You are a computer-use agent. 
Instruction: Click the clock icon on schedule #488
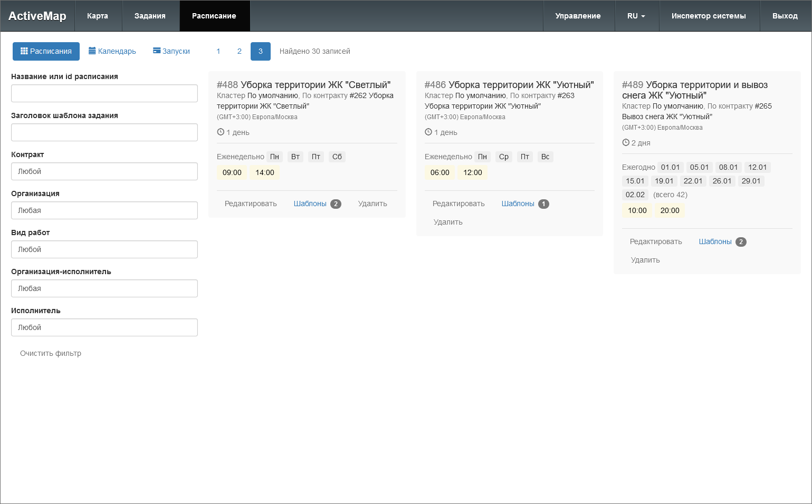coord(221,132)
